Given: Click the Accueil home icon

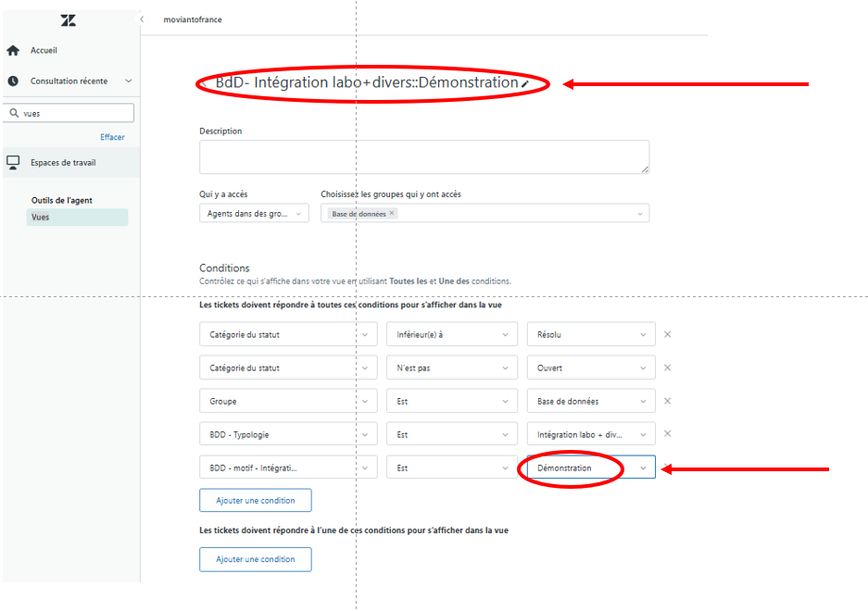Looking at the screenshot, I should [13, 50].
